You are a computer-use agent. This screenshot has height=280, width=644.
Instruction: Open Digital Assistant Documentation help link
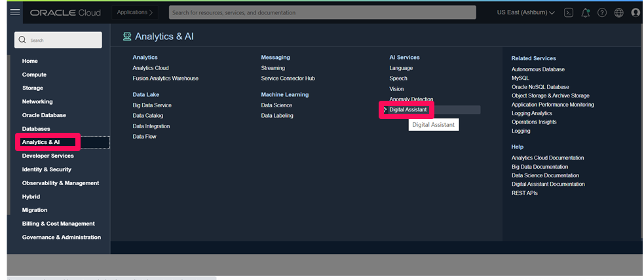[548, 184]
